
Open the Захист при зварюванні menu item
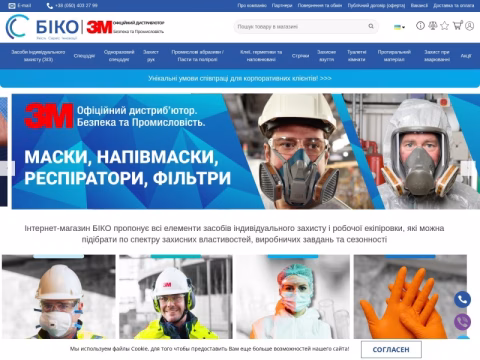(437, 56)
